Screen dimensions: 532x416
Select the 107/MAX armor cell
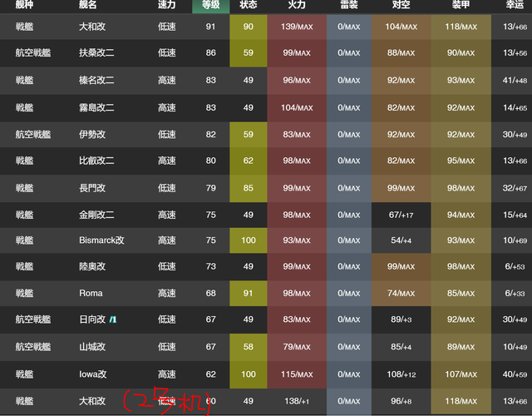460,374
